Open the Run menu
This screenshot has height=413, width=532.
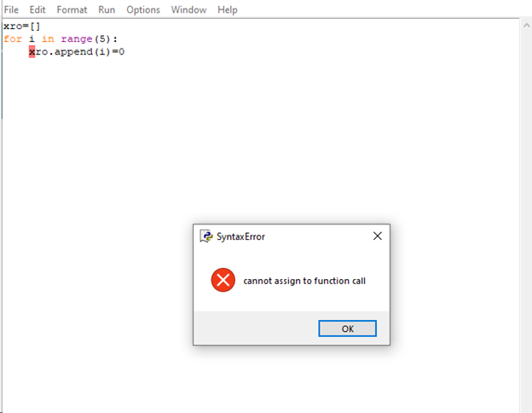pos(107,9)
